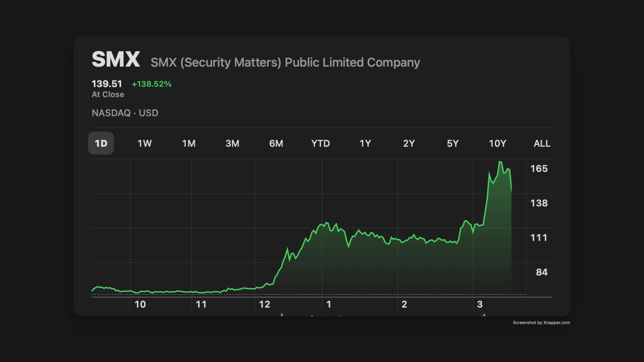
Task: Open the 1M time range
Action: tap(188, 143)
